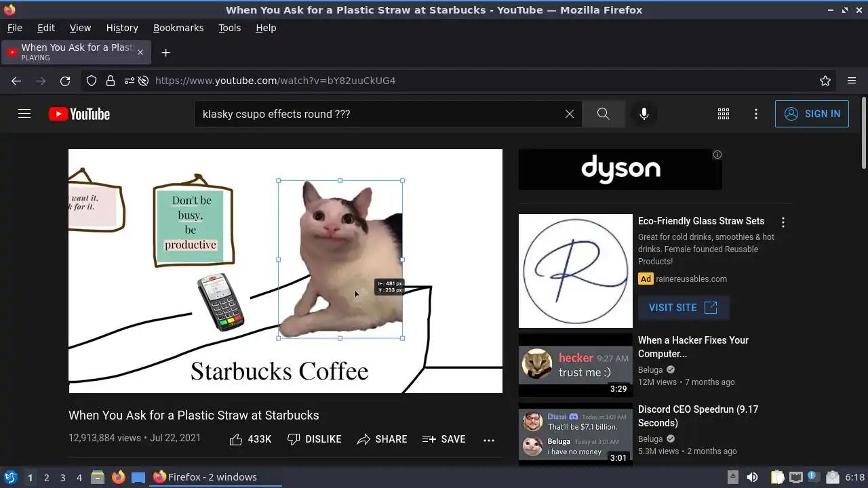Open the Tools menu

click(x=230, y=28)
